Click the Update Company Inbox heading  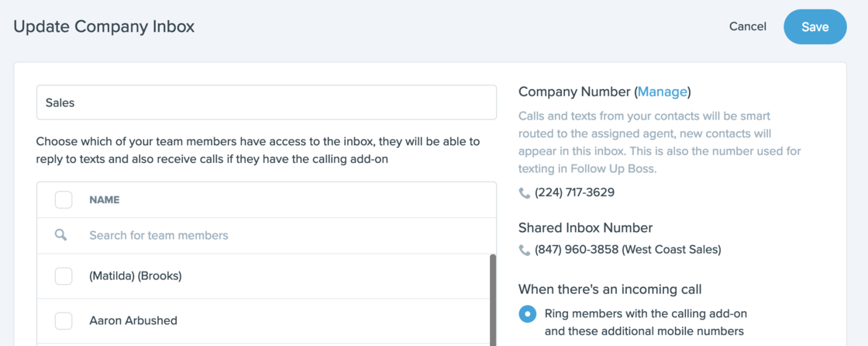point(104,26)
